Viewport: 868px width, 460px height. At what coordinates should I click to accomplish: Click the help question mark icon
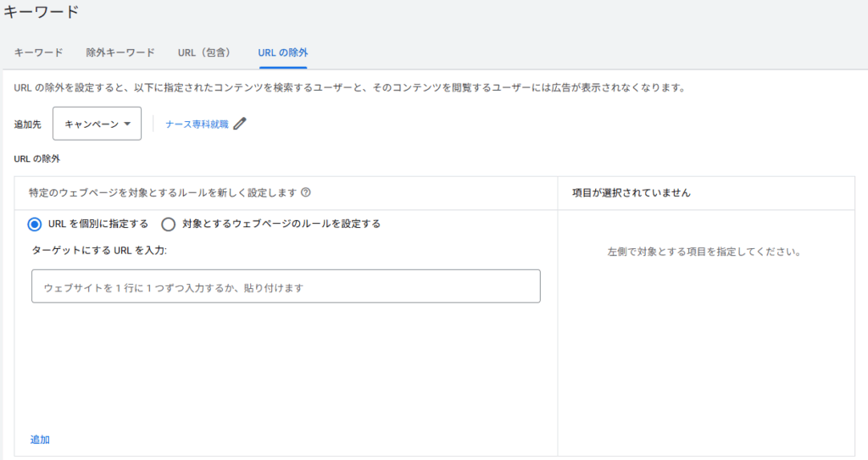pyautogui.click(x=305, y=192)
